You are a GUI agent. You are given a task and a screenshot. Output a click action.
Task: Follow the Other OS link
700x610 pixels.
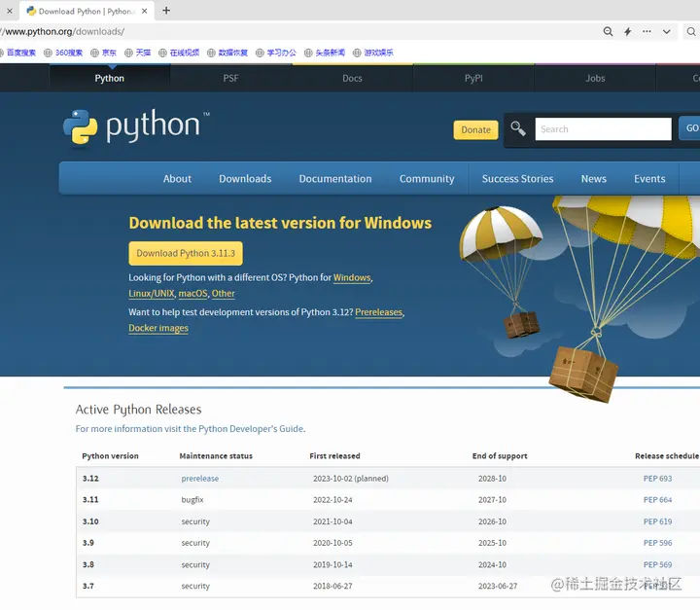224,294
